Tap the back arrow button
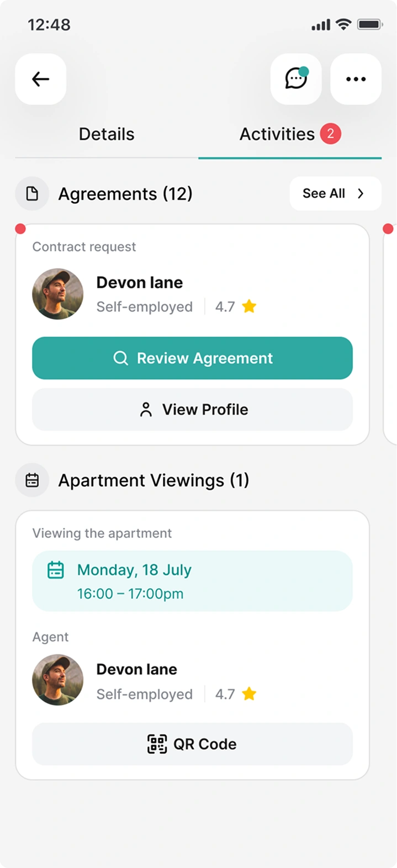This screenshot has width=397, height=868. (40, 79)
